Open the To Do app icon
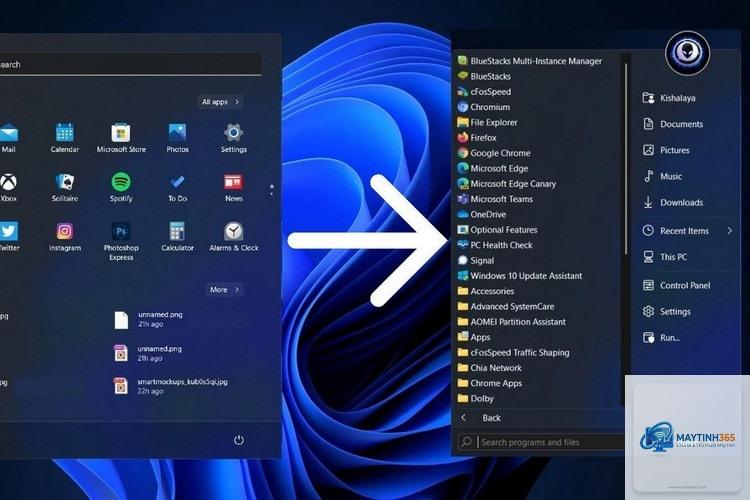The height and width of the screenshot is (500, 750). point(177,187)
